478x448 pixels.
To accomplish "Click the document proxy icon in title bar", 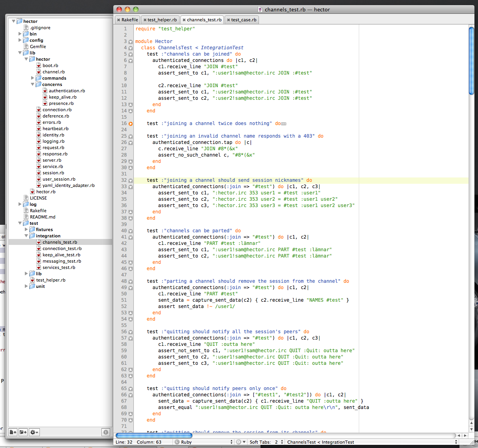I will click(x=260, y=9).
